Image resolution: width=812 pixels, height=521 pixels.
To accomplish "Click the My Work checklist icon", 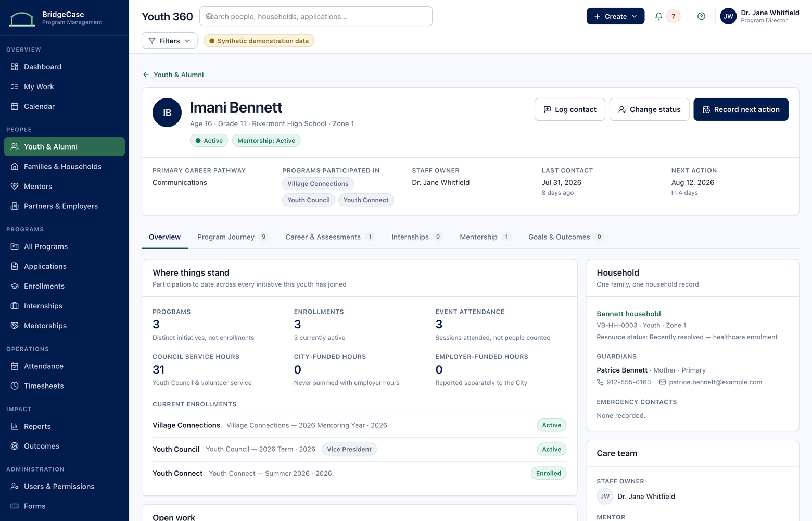I will pos(15,86).
